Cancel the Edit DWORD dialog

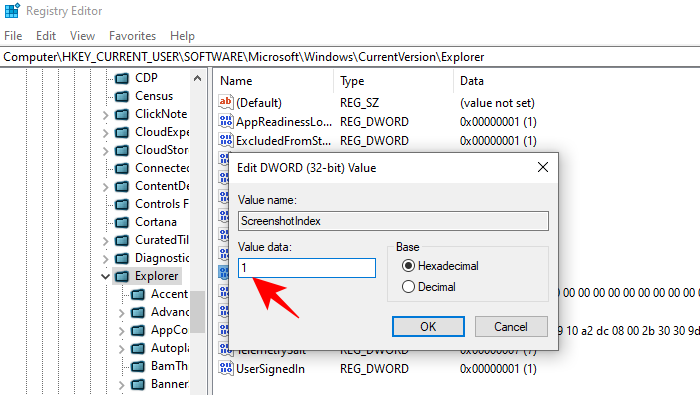click(x=511, y=327)
